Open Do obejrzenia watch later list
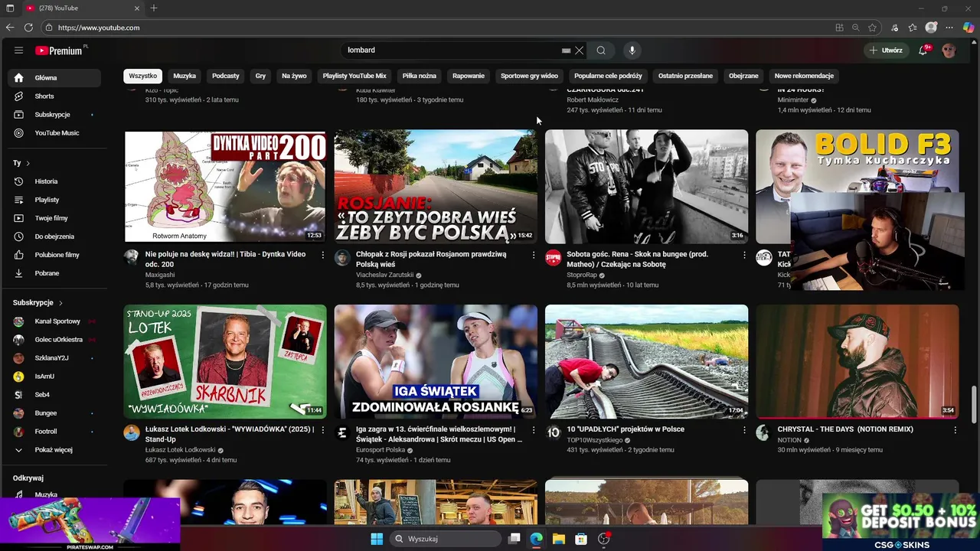 pos(54,236)
